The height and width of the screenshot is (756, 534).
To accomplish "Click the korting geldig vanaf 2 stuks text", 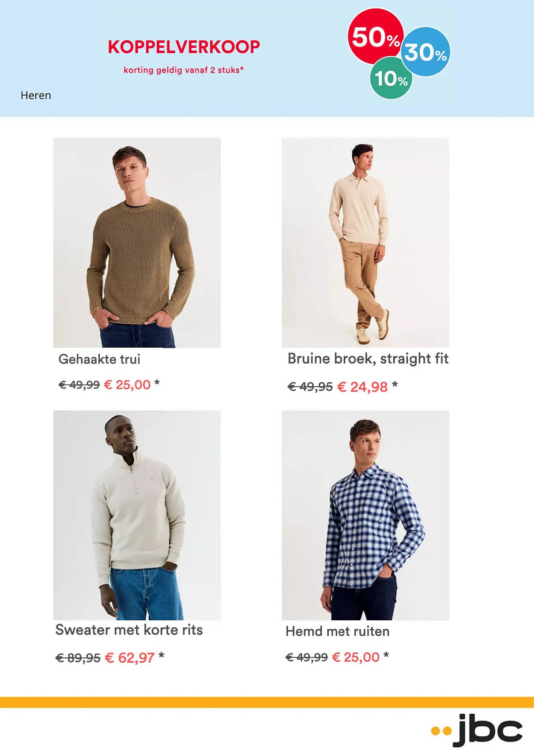I will click(x=184, y=70).
